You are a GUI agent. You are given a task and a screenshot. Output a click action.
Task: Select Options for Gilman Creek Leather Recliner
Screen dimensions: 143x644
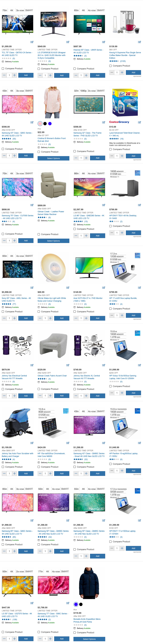point(53,241)
